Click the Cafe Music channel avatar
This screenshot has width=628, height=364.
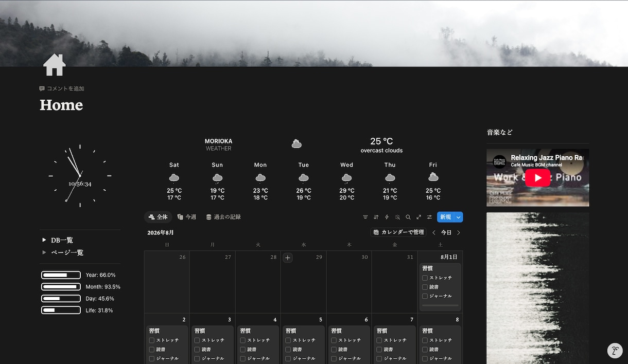499,161
